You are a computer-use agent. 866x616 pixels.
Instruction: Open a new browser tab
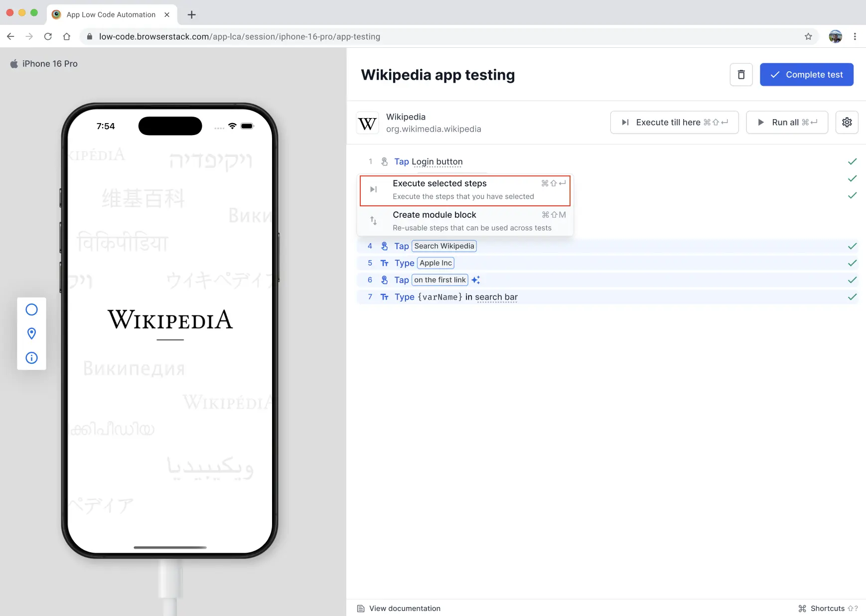click(191, 14)
